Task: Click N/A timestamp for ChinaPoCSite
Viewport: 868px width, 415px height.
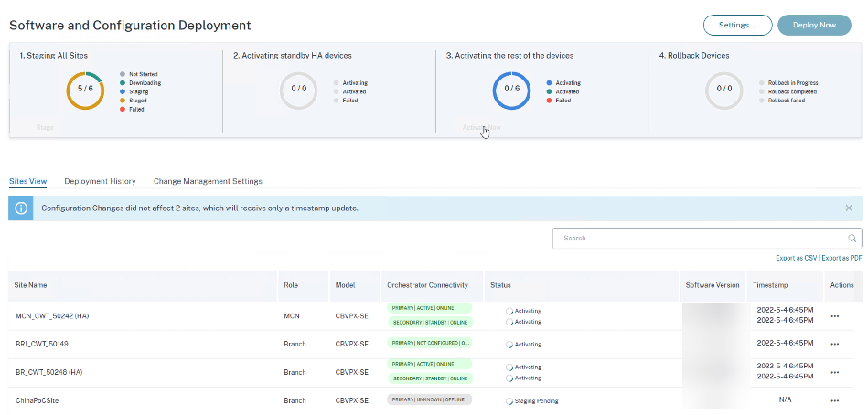Action: coord(785,399)
